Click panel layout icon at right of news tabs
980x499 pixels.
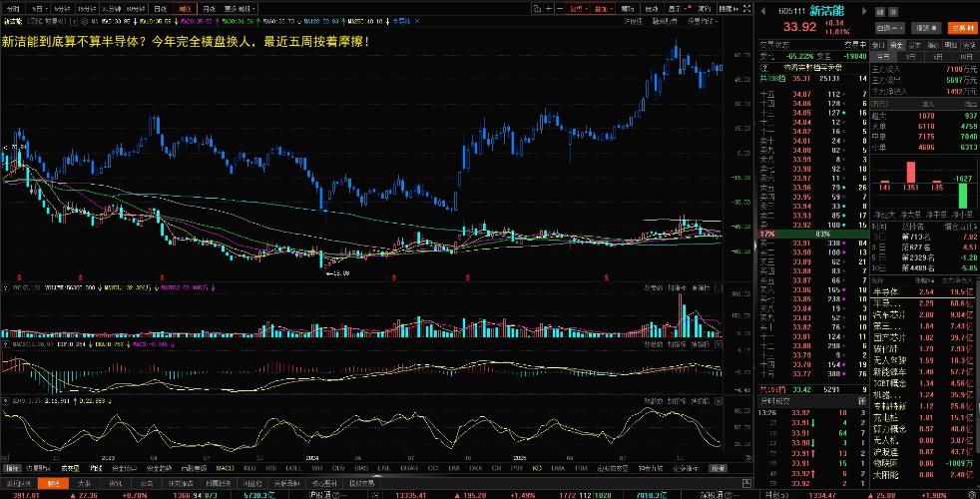(x=746, y=483)
